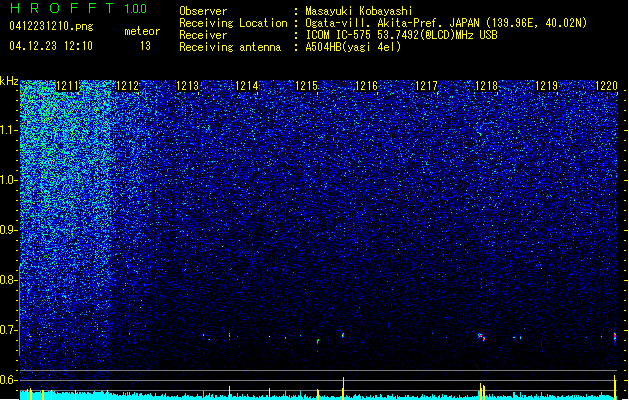Click the 0.6 frequency axis label
The image size is (629, 400).
pos(9,380)
